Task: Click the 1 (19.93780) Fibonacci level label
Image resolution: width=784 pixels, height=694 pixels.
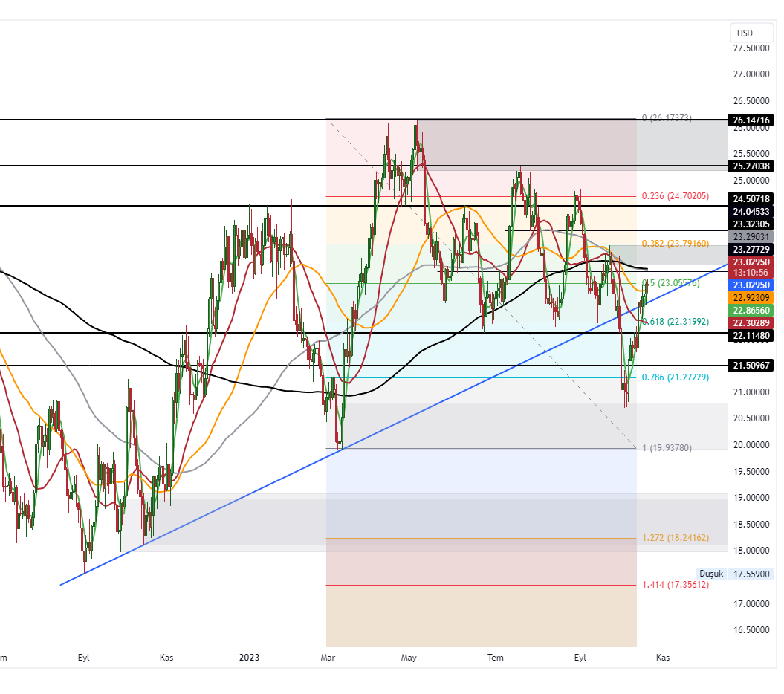Action: (x=666, y=448)
